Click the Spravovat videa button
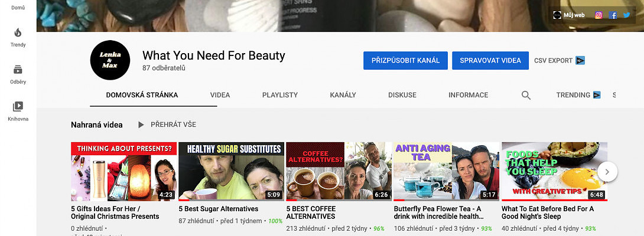644x236 pixels. [x=490, y=60]
